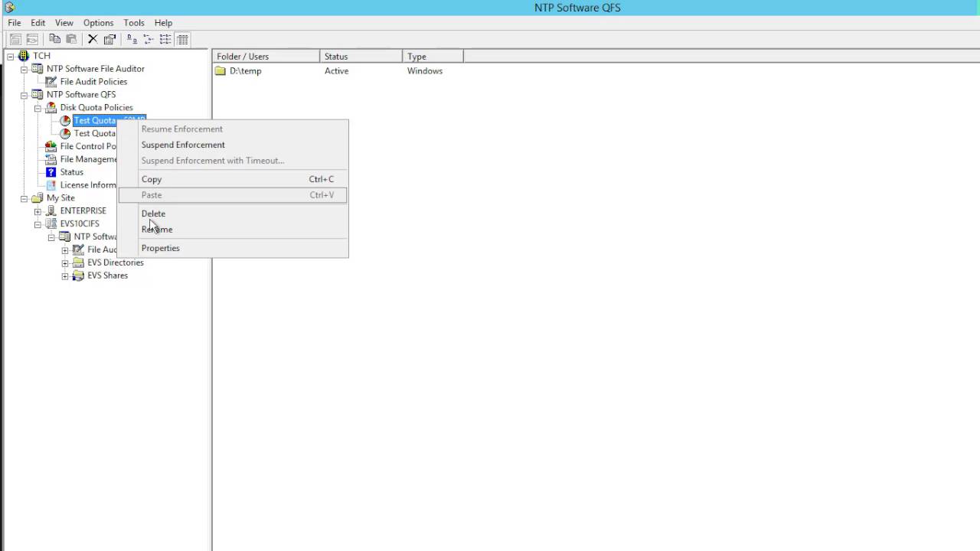Choose Copy from the context menu

pos(233,179)
